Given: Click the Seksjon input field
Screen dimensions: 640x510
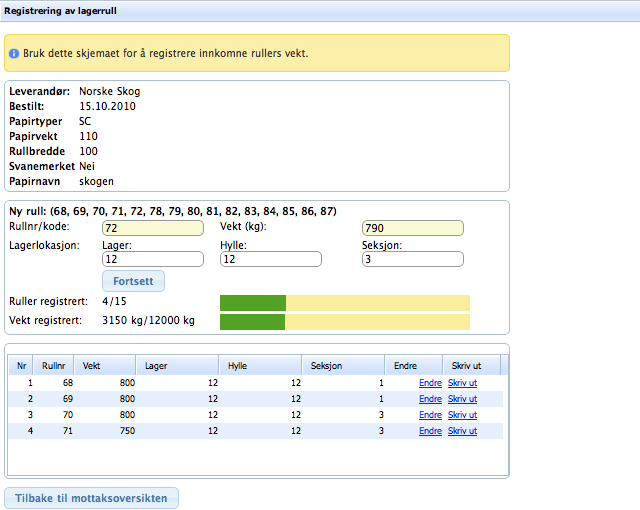Looking at the screenshot, I should [413, 259].
